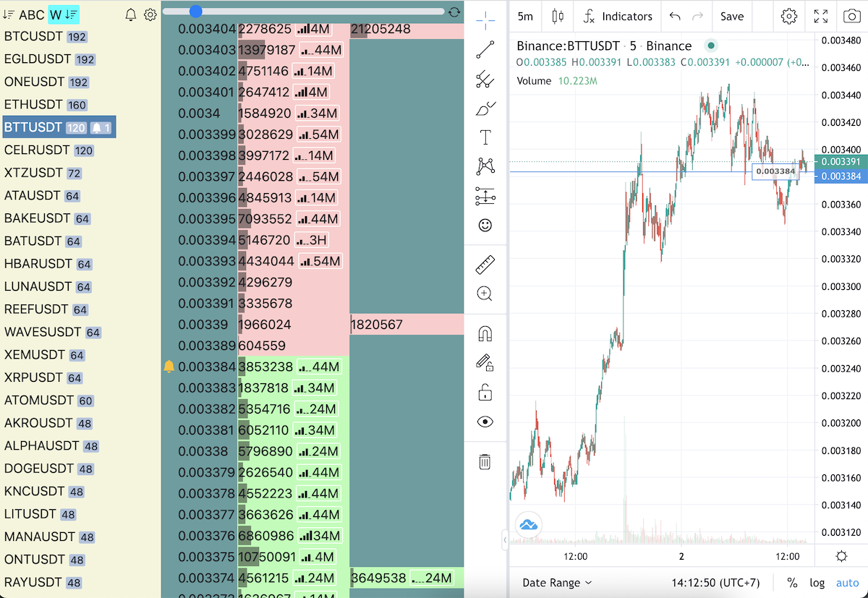Viewport: 868px width, 598px height.
Task: Click the 3649538 cluster at 0.003374
Action: pyautogui.click(x=379, y=578)
